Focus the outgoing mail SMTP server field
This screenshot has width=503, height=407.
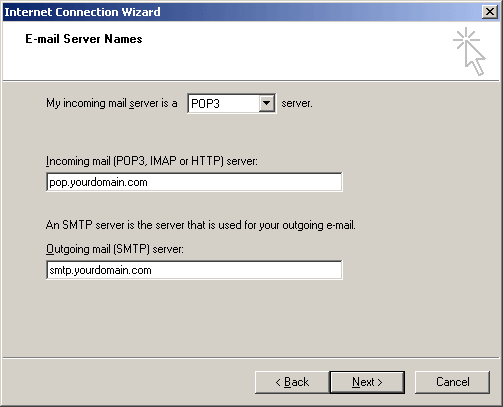(194, 270)
